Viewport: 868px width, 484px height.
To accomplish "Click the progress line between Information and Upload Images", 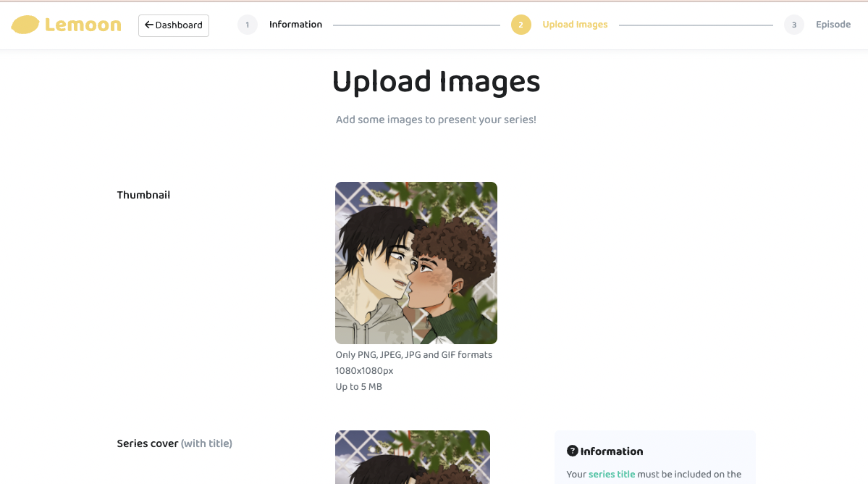I will click(x=416, y=25).
